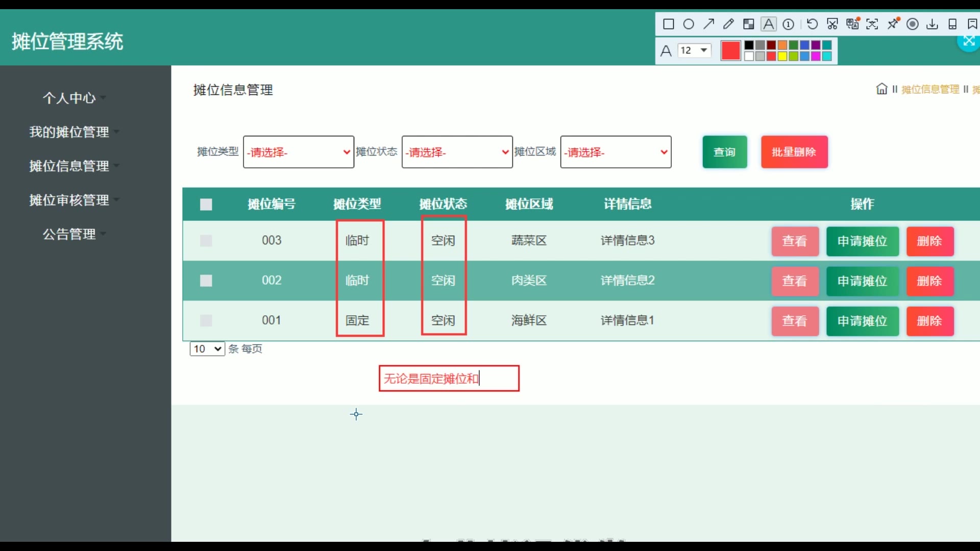Select the arrow drawing tool
The width and height of the screenshot is (980, 551).
pos(708,24)
